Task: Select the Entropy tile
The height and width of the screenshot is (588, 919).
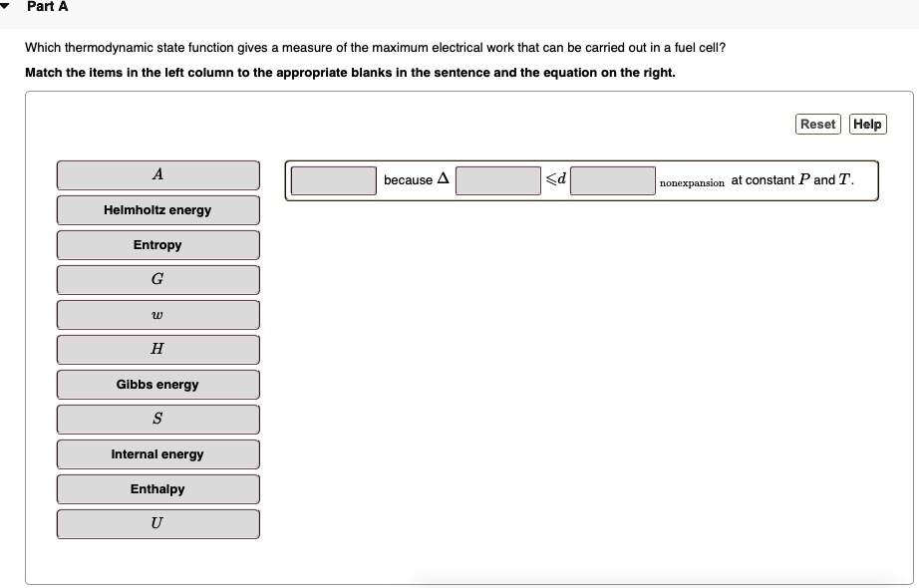Action: (x=157, y=244)
